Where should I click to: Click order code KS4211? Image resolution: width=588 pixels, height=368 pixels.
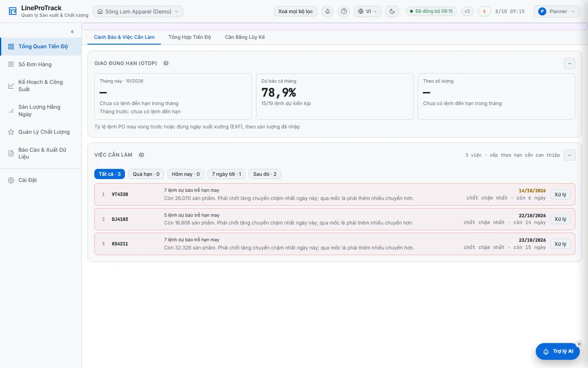click(x=120, y=244)
